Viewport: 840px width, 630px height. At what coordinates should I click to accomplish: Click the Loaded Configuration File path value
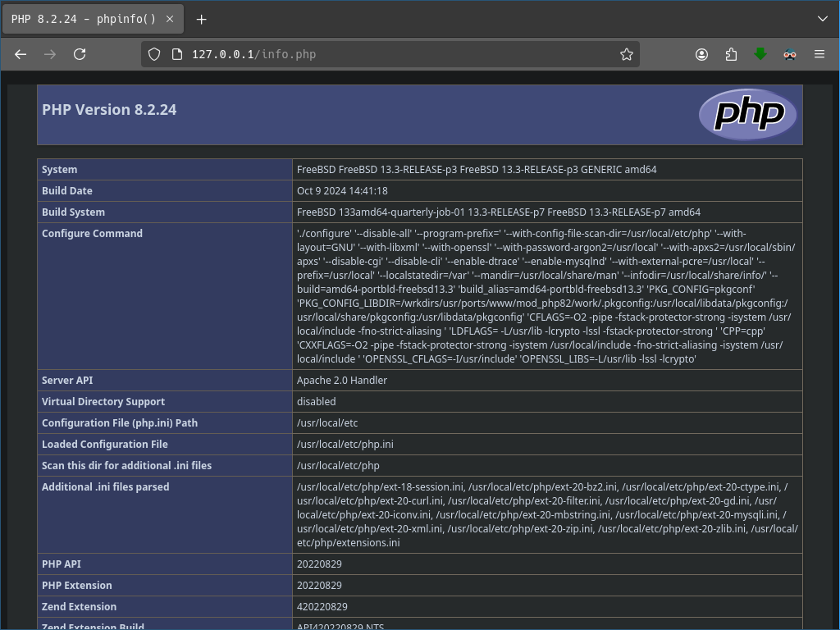[345, 444]
